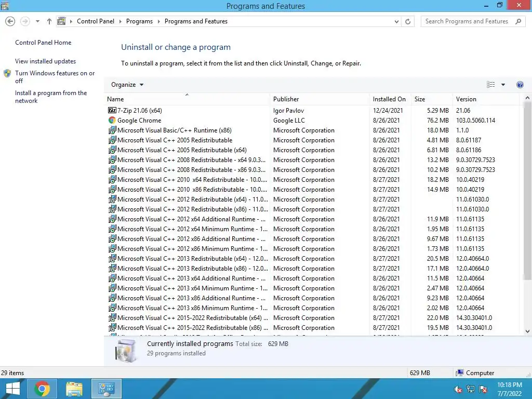Select Visual C++ 2012 Redistributable (x86) row

(x=312, y=209)
